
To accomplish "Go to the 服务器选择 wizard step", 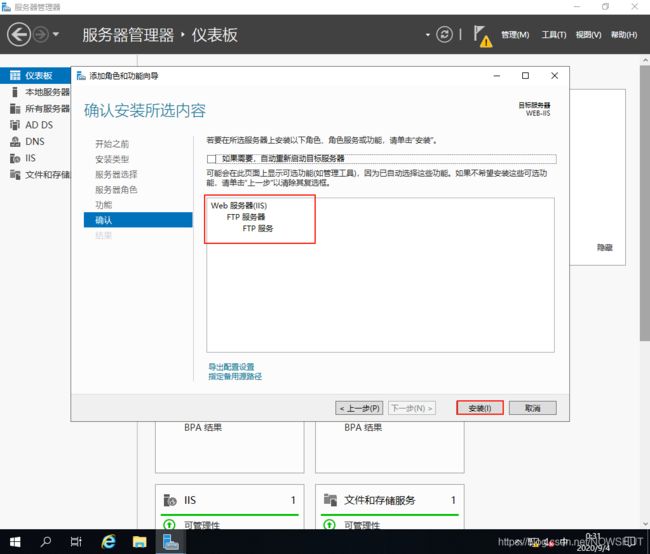I will point(116,175).
